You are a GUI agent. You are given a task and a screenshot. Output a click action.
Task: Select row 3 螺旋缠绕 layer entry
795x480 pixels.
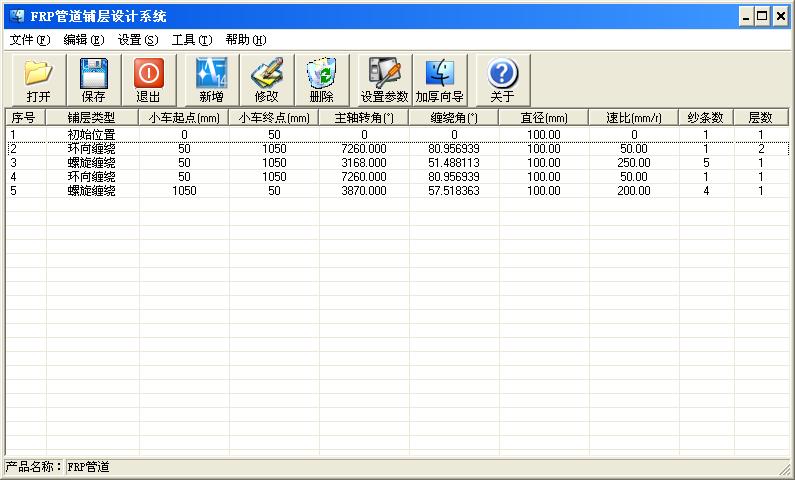pos(91,162)
